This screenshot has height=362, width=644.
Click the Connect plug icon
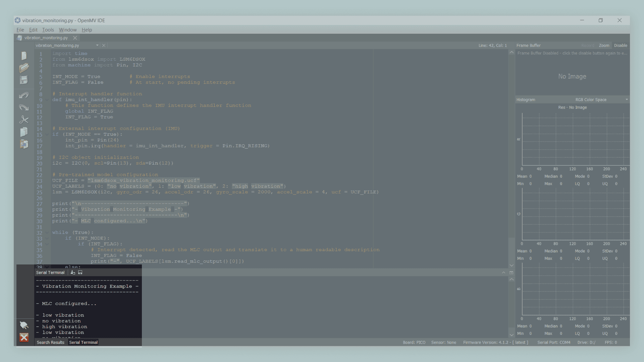[24, 325]
